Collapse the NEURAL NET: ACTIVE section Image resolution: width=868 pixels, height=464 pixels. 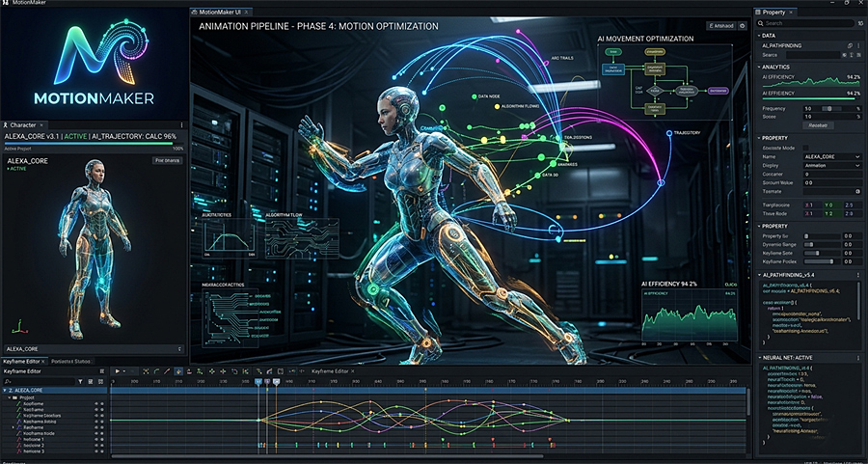(758, 358)
